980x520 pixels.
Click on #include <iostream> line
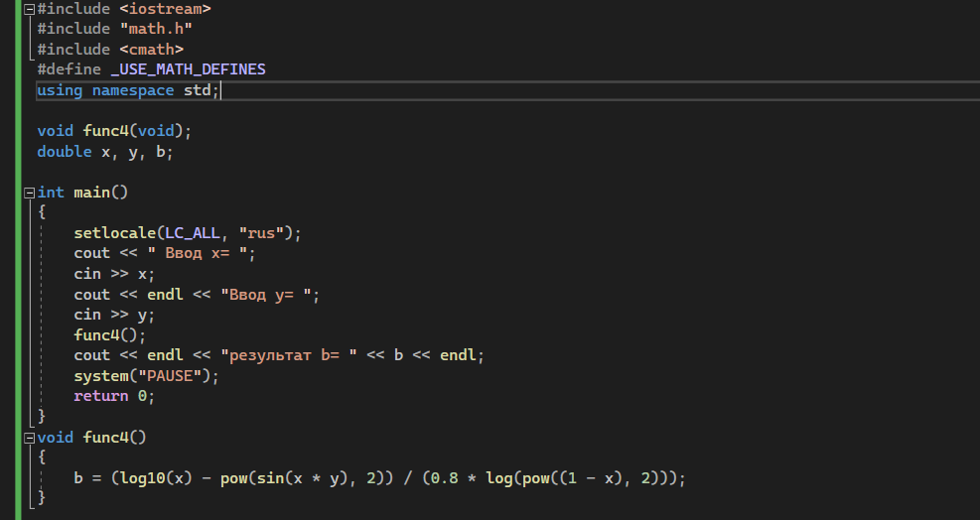pos(124,9)
